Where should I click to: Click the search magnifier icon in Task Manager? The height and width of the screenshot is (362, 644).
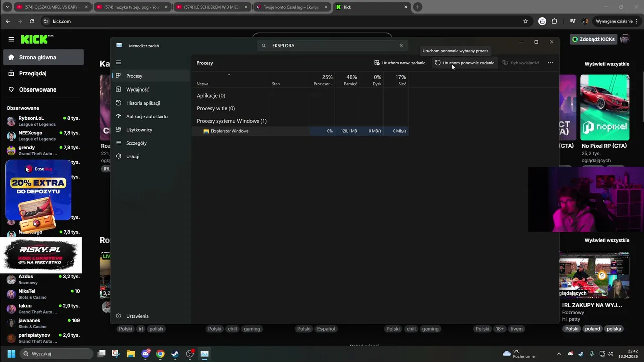pyautogui.click(x=264, y=45)
